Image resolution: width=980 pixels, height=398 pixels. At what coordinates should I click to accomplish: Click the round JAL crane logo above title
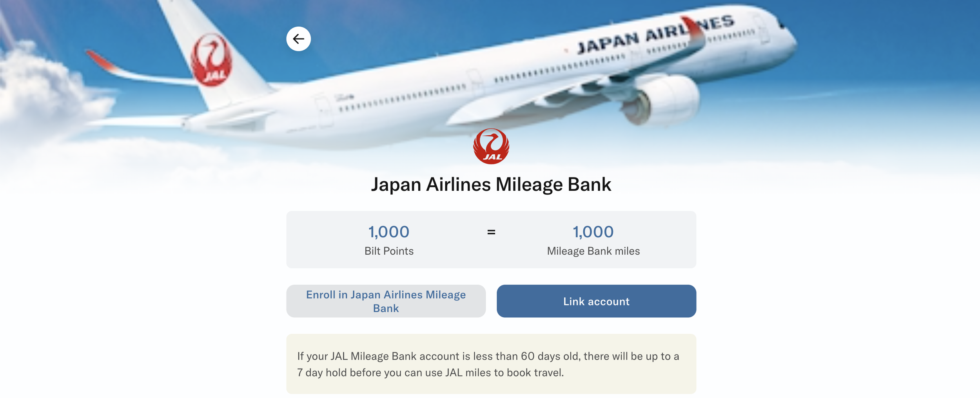491,146
